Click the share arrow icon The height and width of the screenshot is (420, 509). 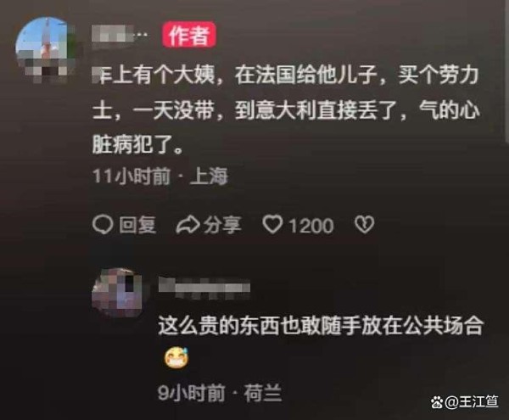[x=187, y=225]
